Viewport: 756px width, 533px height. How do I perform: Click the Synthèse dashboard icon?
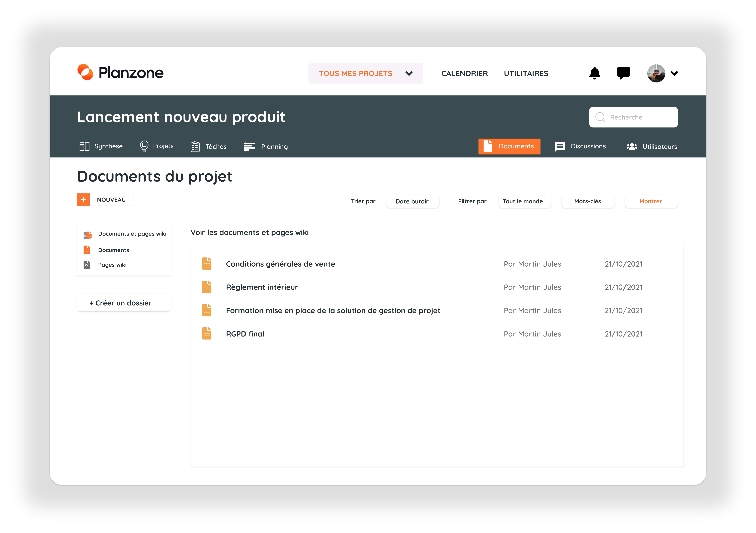click(84, 146)
